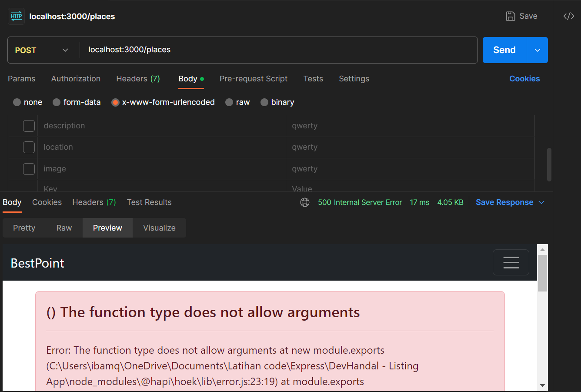
Task: Click the 4.05 KB response size
Action: click(x=450, y=202)
